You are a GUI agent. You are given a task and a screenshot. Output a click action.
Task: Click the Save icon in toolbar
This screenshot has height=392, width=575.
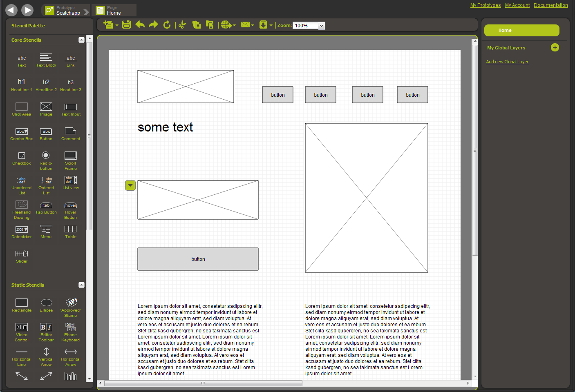pyautogui.click(x=127, y=25)
